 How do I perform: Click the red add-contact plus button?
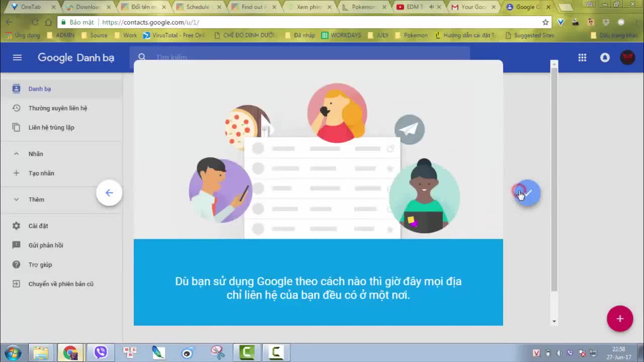tap(620, 319)
